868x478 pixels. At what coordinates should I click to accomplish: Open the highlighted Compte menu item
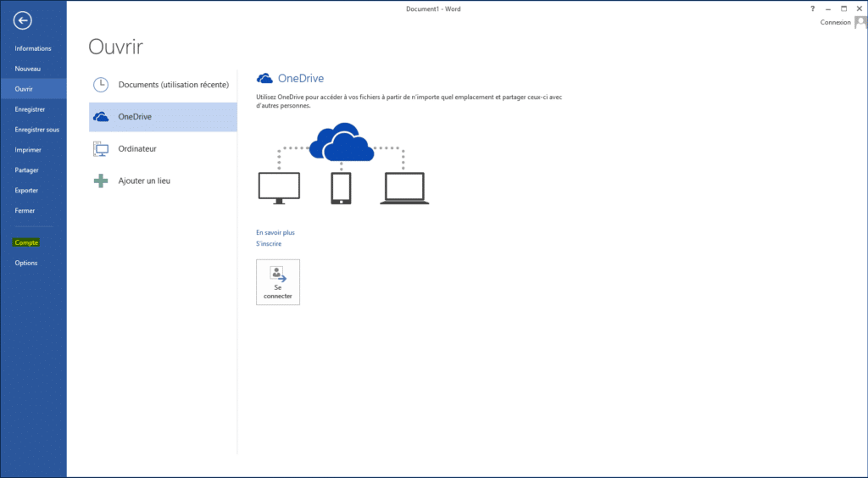tap(26, 243)
